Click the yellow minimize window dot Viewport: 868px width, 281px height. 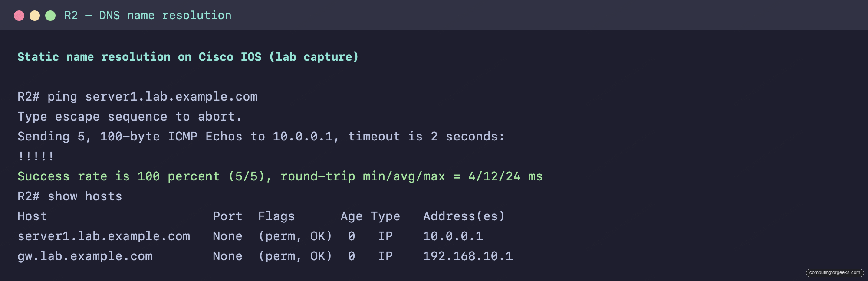35,16
